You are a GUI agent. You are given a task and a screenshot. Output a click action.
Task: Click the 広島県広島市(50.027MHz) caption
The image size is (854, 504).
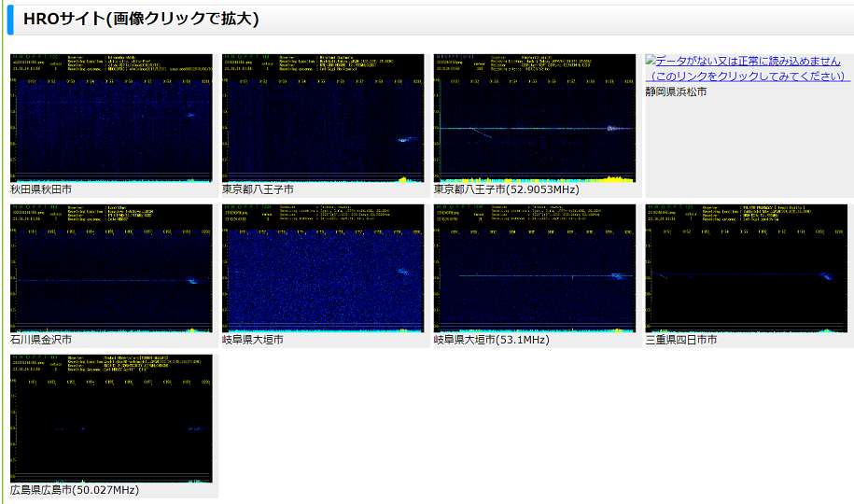(x=75, y=490)
